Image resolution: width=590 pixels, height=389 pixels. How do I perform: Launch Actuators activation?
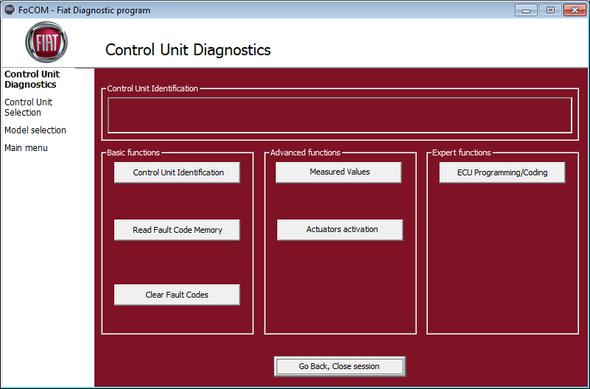tap(340, 229)
